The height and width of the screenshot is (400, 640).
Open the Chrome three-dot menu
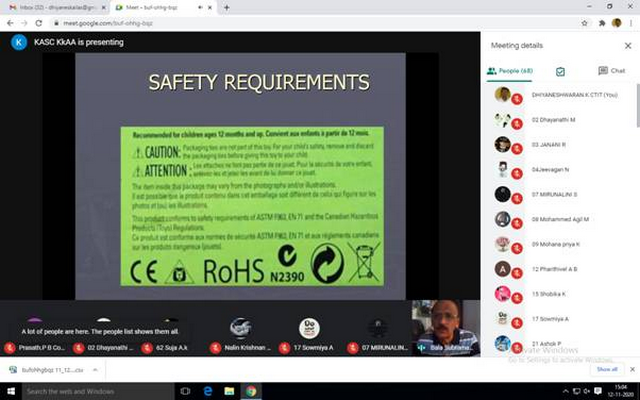tap(631, 23)
